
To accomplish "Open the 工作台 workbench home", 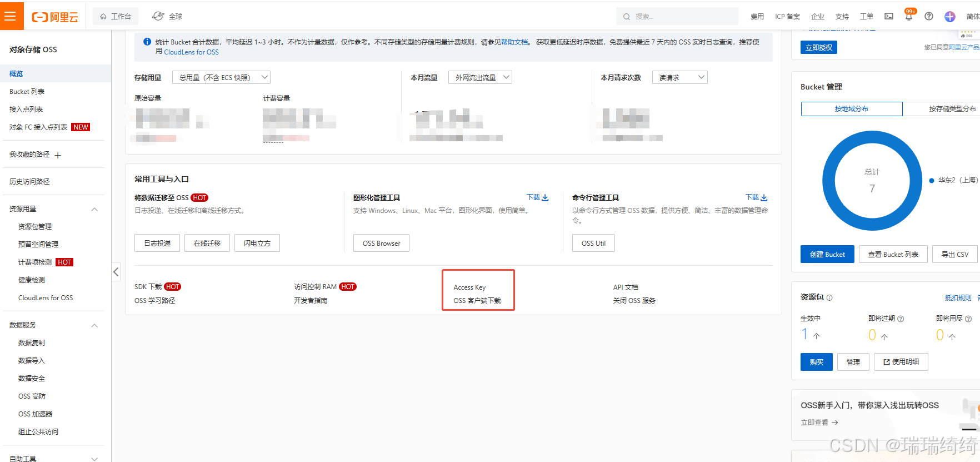I will point(116,17).
